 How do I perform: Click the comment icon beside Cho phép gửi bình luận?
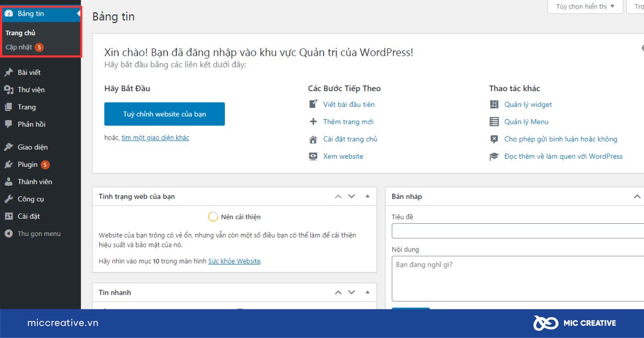pos(494,139)
